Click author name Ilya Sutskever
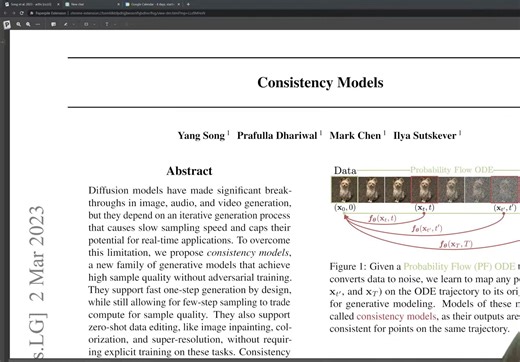 425,135
